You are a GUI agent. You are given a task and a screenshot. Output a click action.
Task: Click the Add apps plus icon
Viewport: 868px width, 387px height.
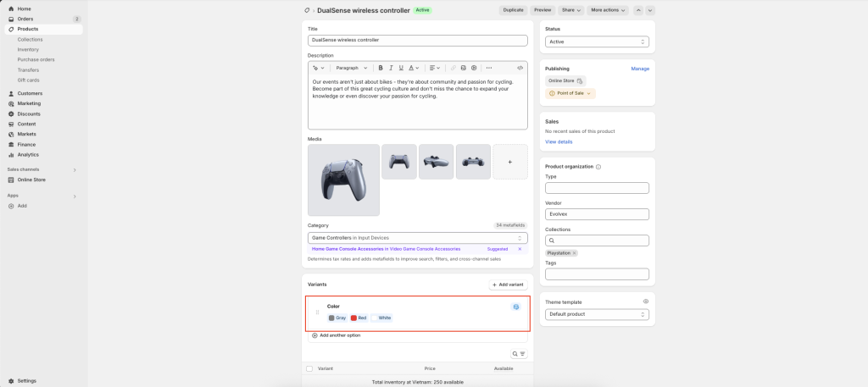tap(11, 206)
